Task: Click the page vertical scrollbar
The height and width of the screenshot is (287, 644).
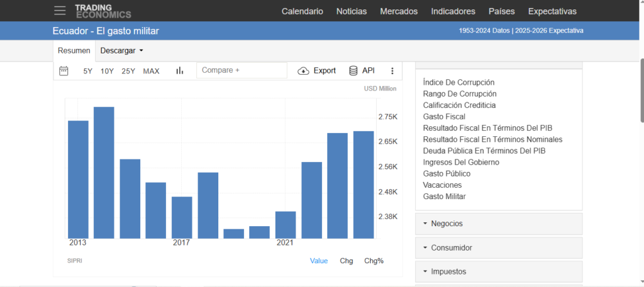Action: click(641, 91)
